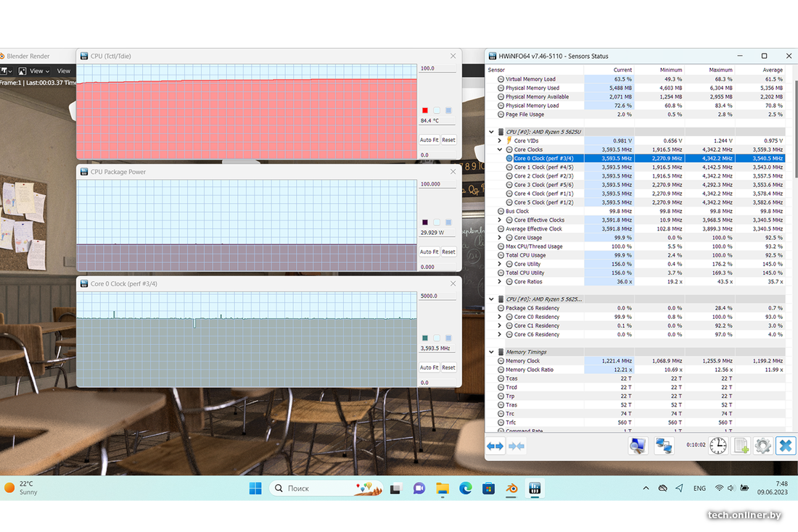Open HWiNFO sensor settings gear icon
798x532 pixels.
pyautogui.click(x=762, y=446)
